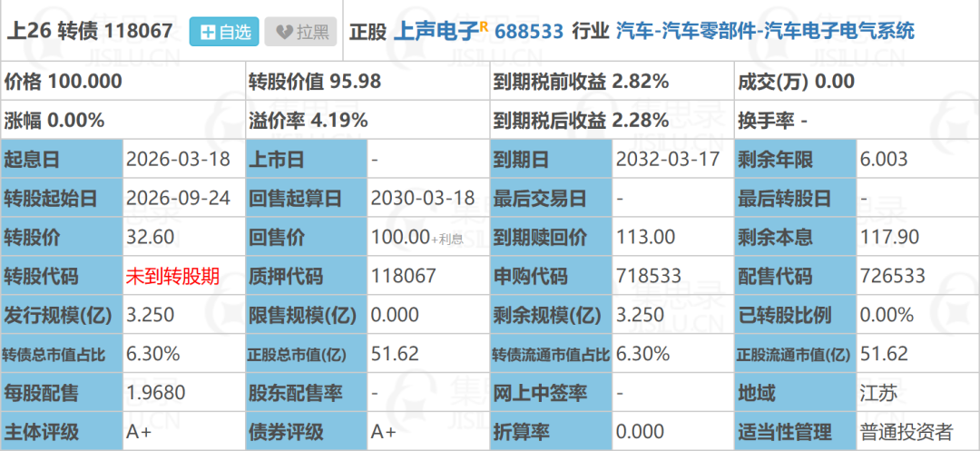Select 回售价 value 100.00+利息

(417, 238)
